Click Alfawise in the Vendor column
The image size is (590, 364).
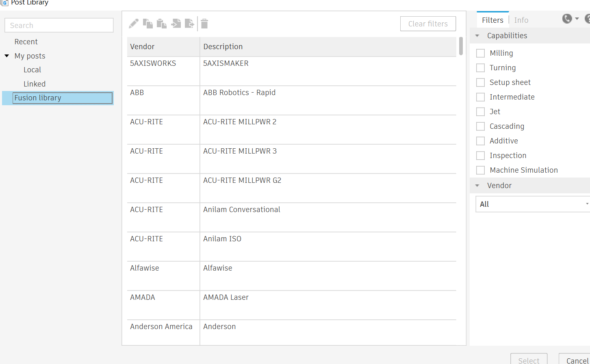pos(145,268)
